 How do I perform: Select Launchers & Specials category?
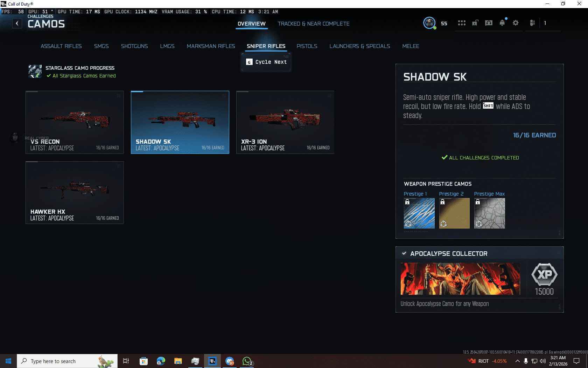coord(360,46)
